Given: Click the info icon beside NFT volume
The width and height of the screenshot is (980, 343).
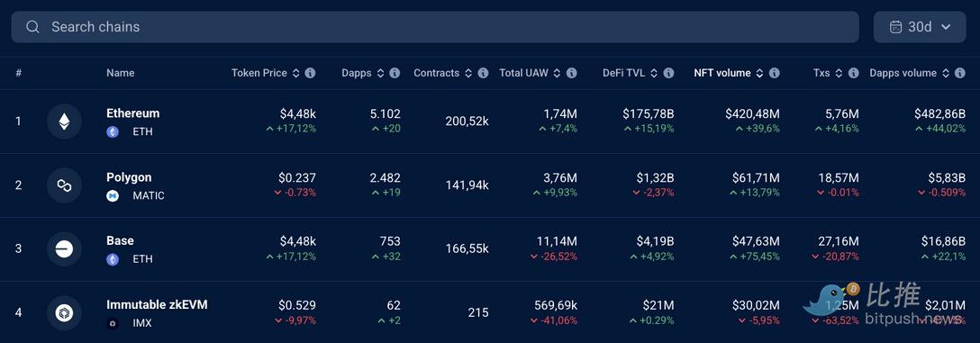Looking at the screenshot, I should coord(775,73).
